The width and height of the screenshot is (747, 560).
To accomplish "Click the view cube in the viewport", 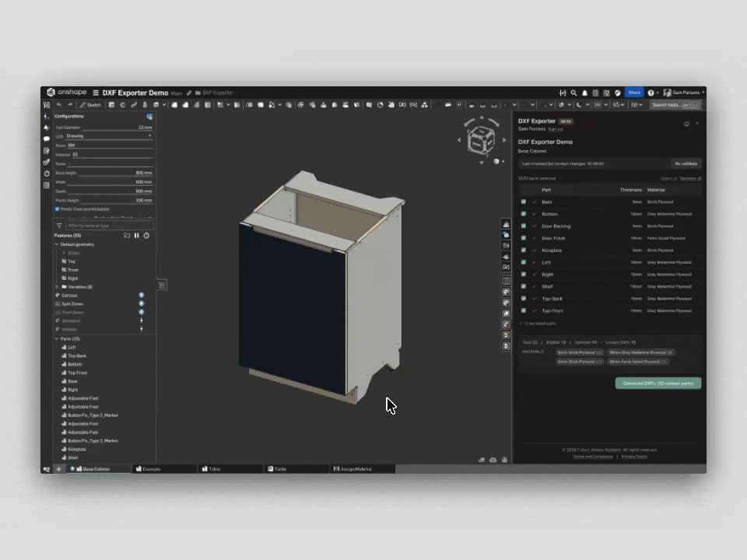I will pos(481,141).
